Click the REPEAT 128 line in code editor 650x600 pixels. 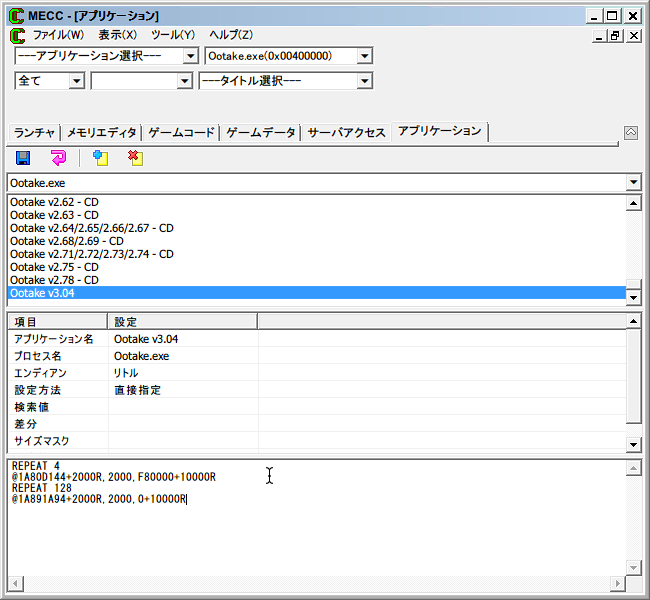point(42,488)
